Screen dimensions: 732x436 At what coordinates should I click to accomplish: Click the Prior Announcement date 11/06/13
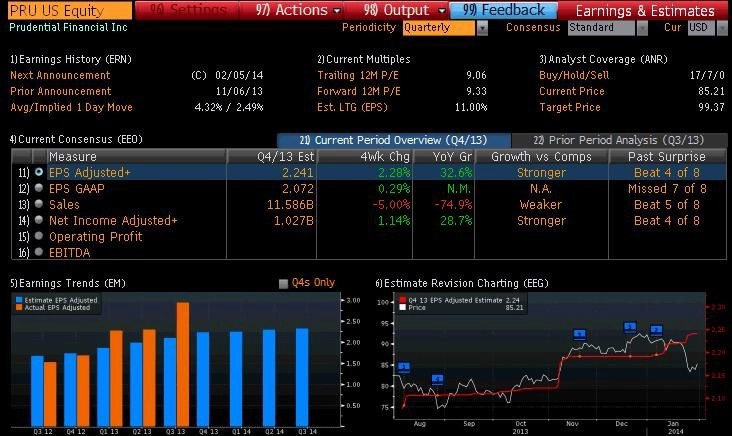[x=239, y=91]
